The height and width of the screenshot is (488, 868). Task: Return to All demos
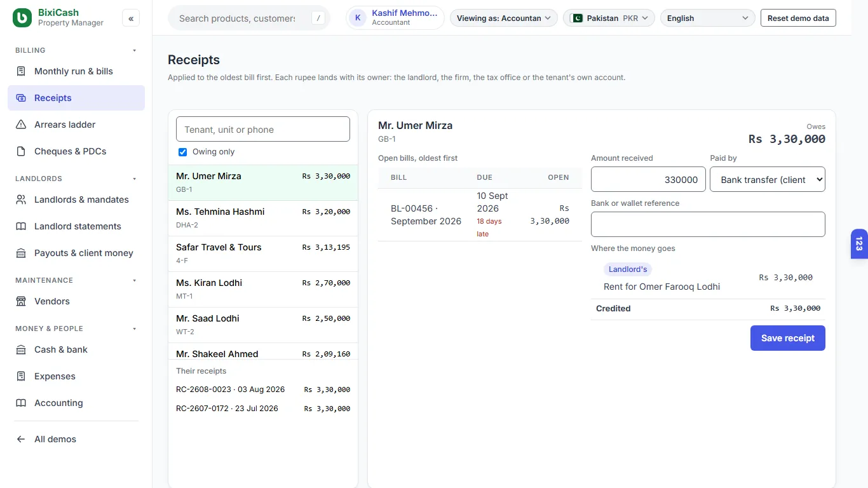[x=76, y=439]
